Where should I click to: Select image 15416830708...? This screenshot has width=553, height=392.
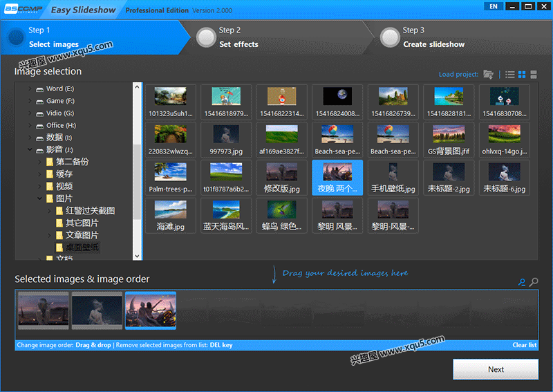click(x=505, y=102)
